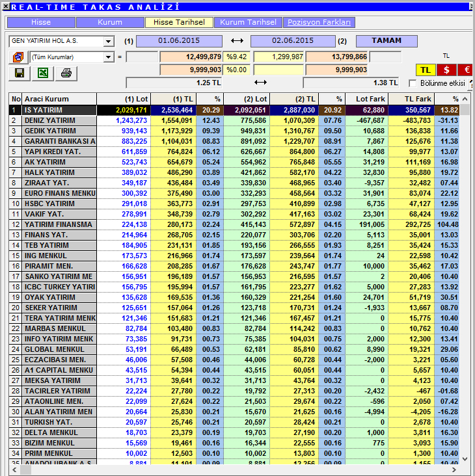Image resolution: width=475 pixels, height=476 pixels.
Task: Click Lot Fark value -467,687 for DENIZ YATIRIM
Action: click(366, 120)
